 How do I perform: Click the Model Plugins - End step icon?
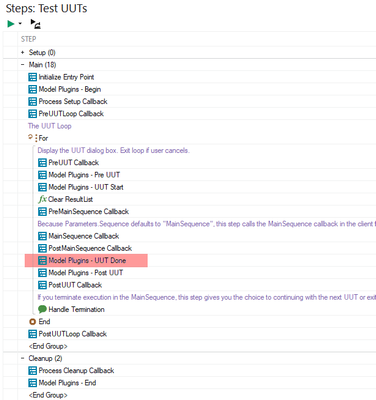tap(32, 383)
